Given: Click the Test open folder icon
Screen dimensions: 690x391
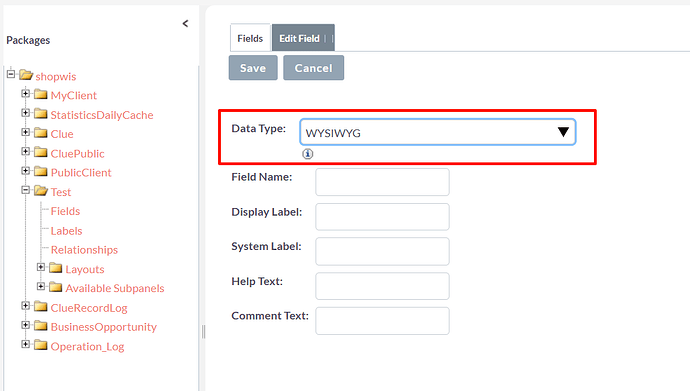Looking at the screenshot, I should [x=41, y=191].
